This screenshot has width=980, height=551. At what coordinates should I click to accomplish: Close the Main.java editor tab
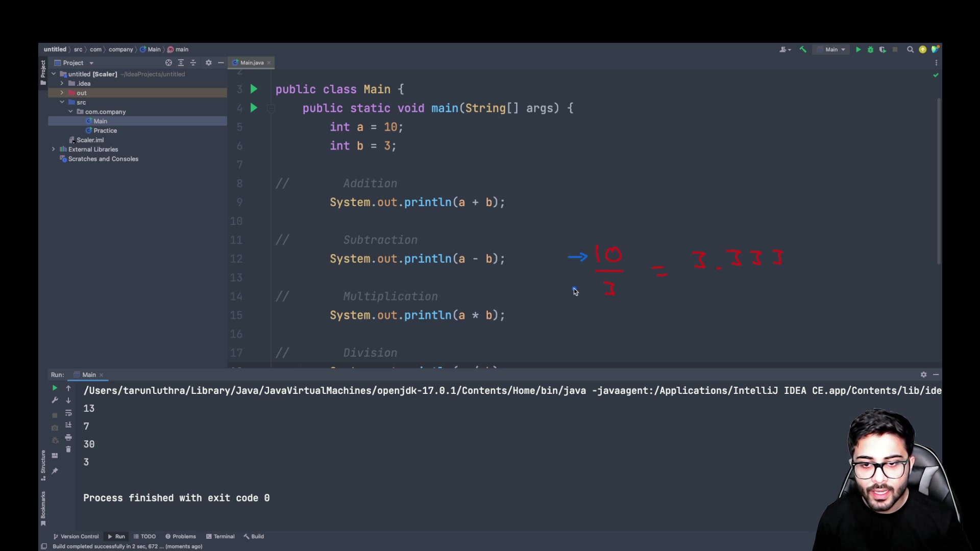[x=269, y=63]
